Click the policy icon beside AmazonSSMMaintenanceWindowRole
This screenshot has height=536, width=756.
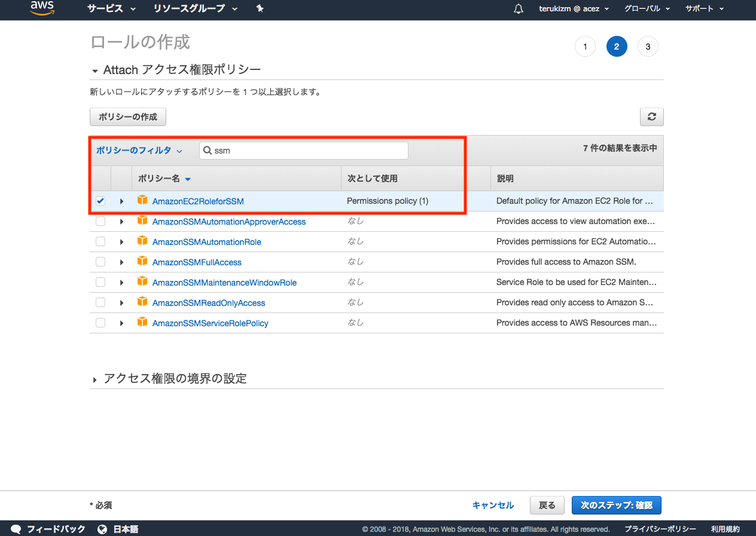[142, 281]
